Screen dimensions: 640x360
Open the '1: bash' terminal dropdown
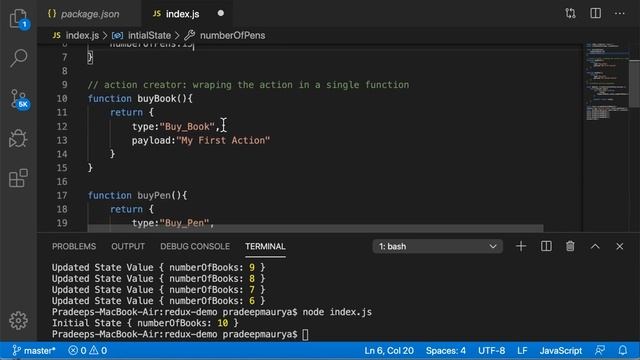click(x=437, y=247)
